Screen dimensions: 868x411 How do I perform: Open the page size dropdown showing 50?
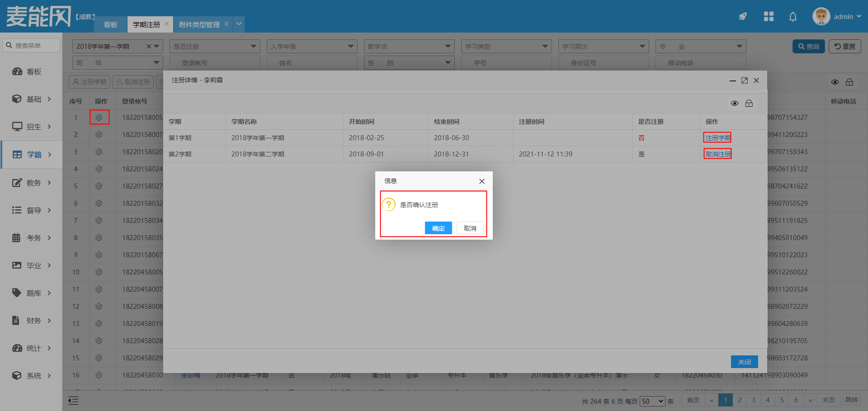(x=652, y=401)
